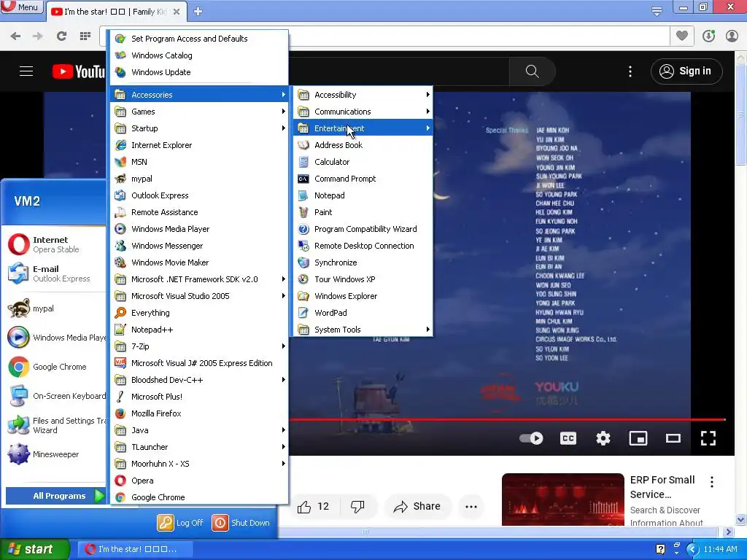
Task: Open ERP For Small Service video thumbnail
Action: [562, 499]
